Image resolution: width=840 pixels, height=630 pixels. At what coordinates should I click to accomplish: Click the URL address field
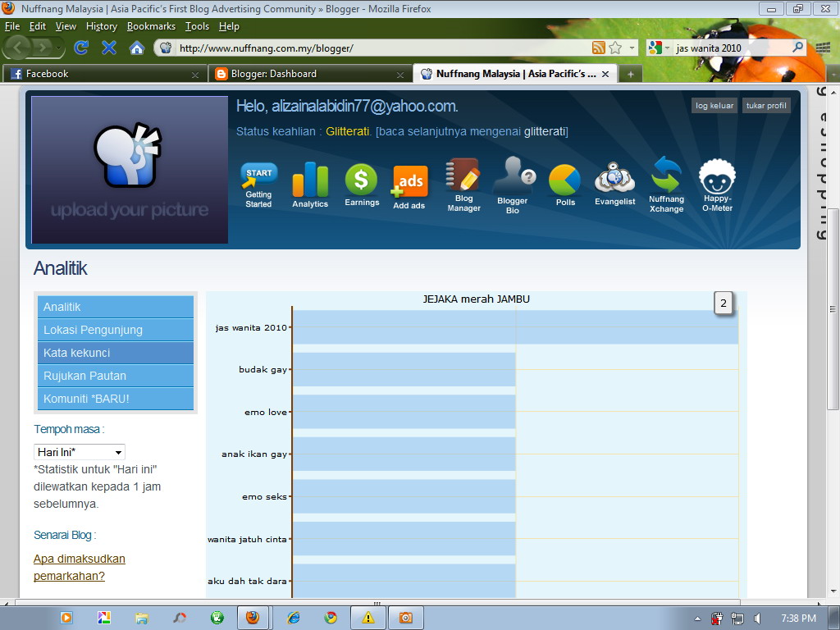tap(383, 48)
